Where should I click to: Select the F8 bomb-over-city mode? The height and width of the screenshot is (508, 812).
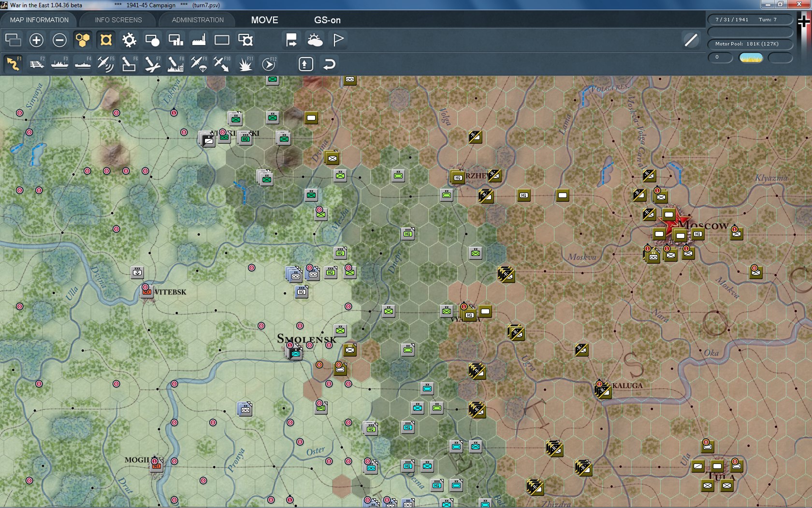(175, 64)
